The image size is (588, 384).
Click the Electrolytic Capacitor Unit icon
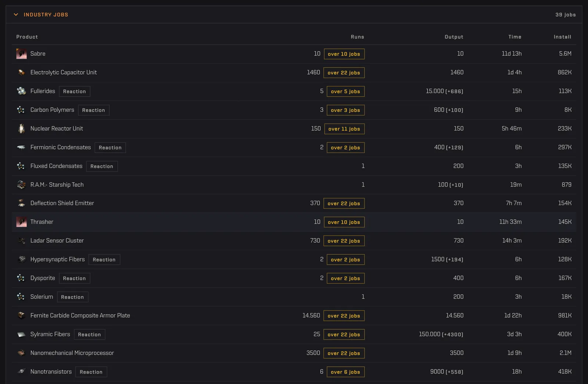[x=21, y=72]
